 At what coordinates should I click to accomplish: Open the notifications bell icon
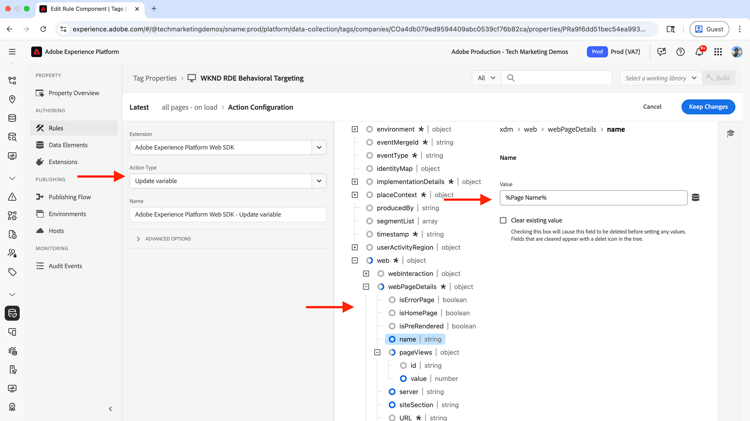click(699, 52)
